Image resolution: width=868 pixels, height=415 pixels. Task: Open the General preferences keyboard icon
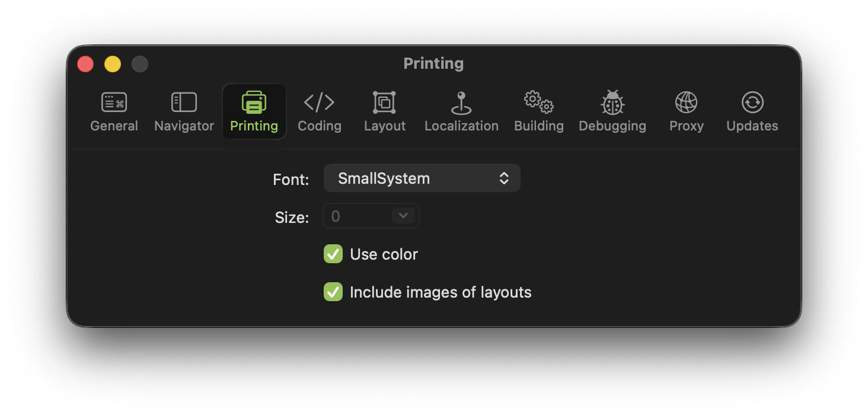[114, 103]
